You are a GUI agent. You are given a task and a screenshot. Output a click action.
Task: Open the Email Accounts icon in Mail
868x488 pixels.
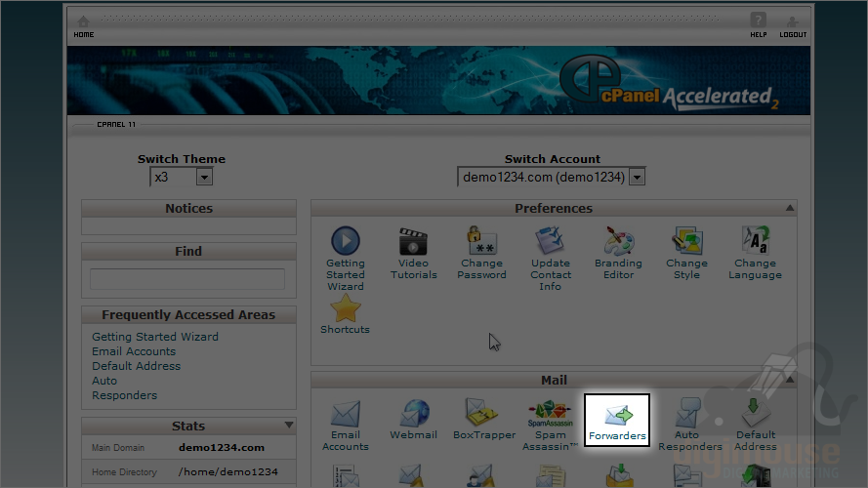click(346, 413)
